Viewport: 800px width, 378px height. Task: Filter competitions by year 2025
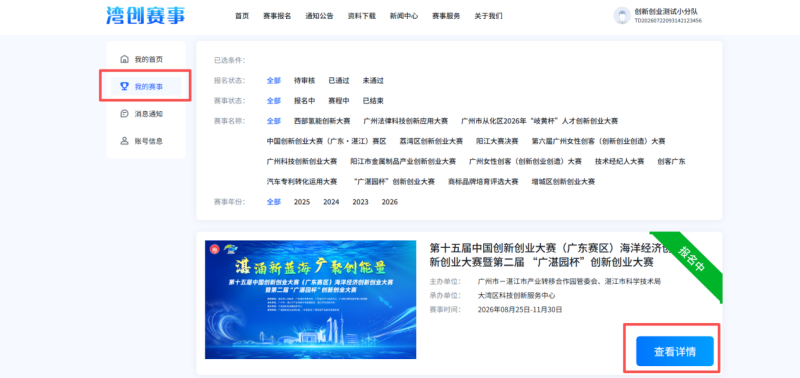302,202
